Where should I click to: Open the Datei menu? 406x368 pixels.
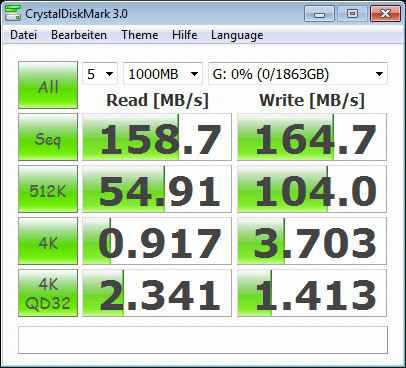click(23, 35)
